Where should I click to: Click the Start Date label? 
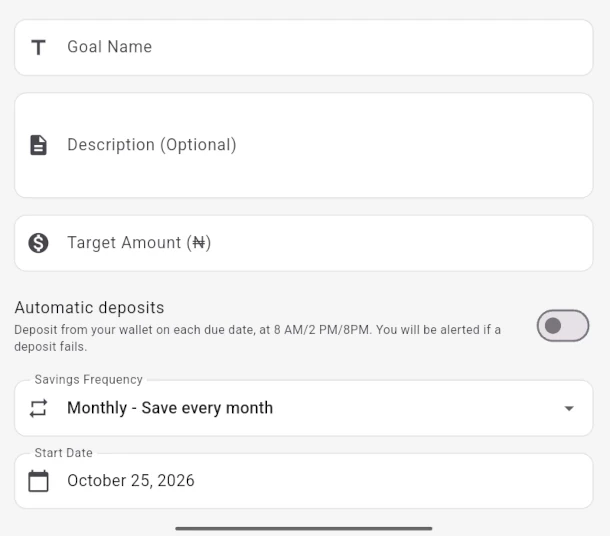tap(63, 453)
